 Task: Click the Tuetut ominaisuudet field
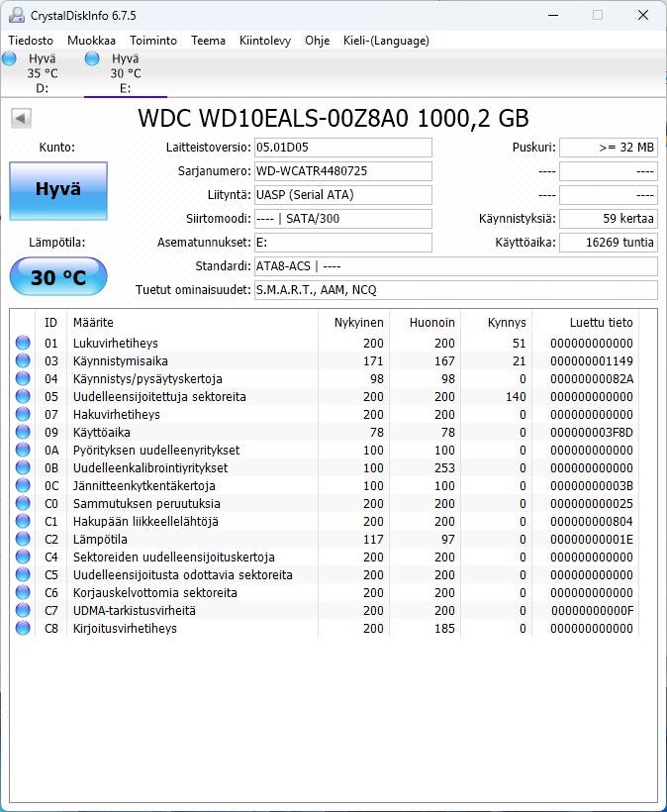pyautogui.click(x=456, y=290)
